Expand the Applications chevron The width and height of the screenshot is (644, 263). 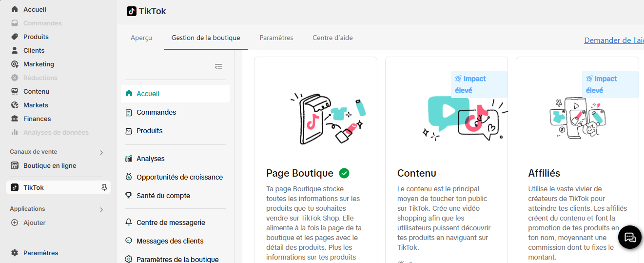[101, 210]
